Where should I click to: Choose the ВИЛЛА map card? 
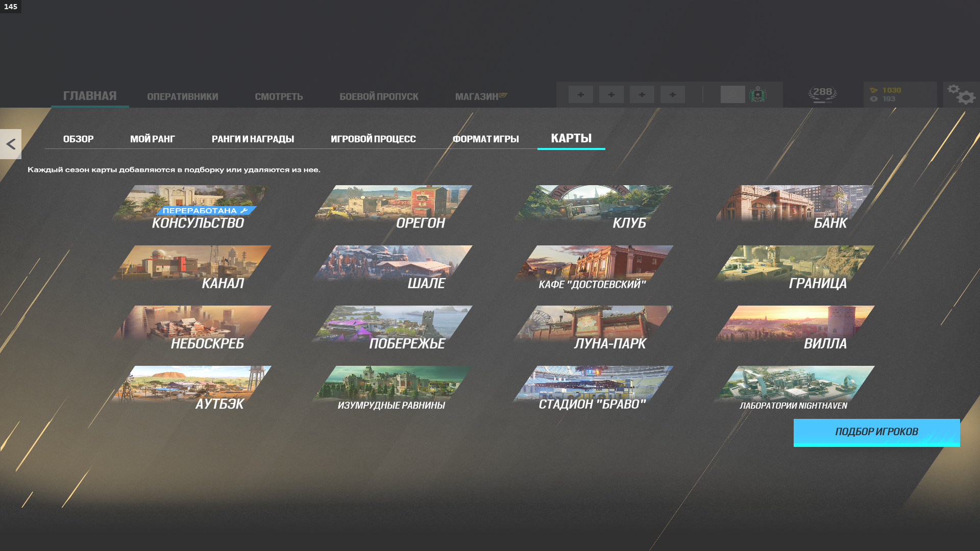(794, 328)
